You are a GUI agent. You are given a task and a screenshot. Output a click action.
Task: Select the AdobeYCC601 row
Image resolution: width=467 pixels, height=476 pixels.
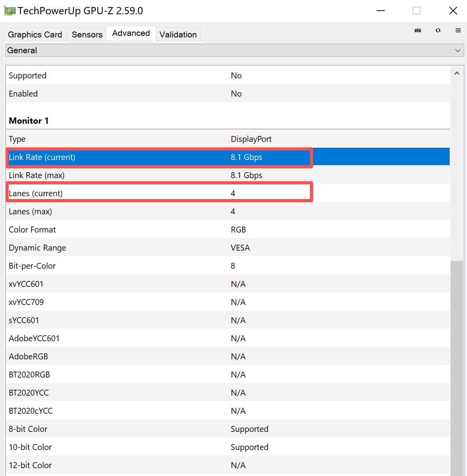point(228,338)
